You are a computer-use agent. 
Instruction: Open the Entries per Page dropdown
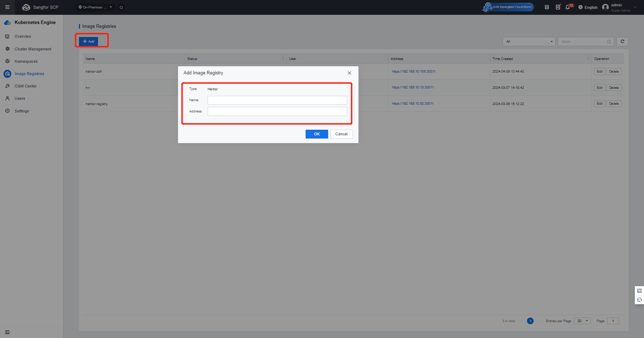[x=582, y=321]
